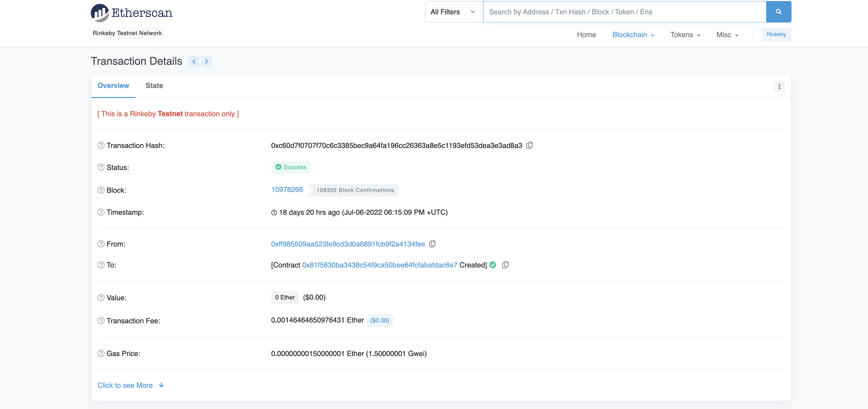Open the From address 0xff985509 link

click(x=348, y=244)
